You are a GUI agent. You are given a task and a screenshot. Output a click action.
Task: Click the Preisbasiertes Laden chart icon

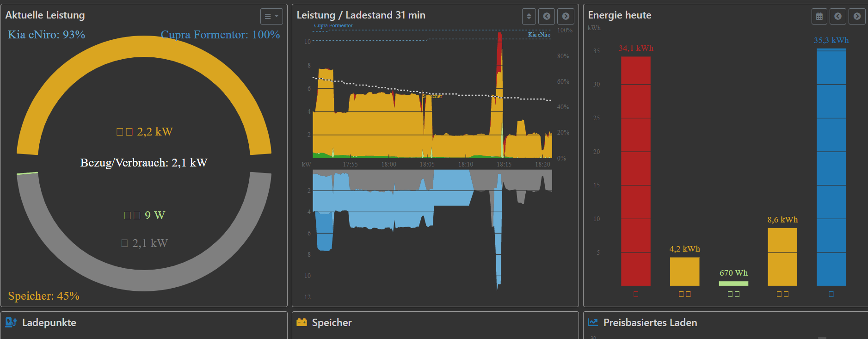pos(593,322)
